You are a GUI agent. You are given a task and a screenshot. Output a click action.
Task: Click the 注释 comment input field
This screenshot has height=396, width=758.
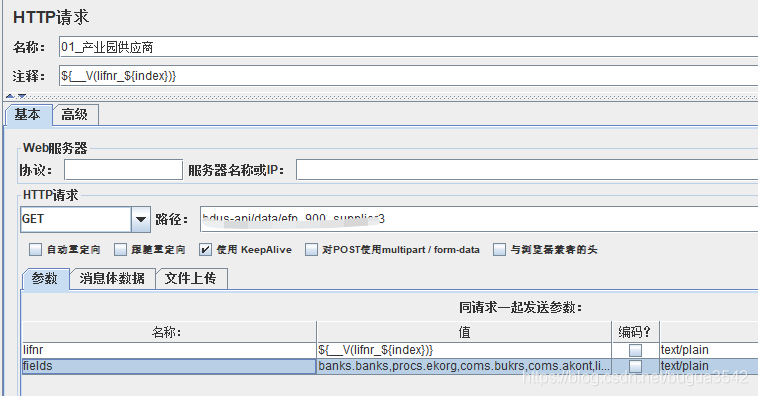(408, 76)
